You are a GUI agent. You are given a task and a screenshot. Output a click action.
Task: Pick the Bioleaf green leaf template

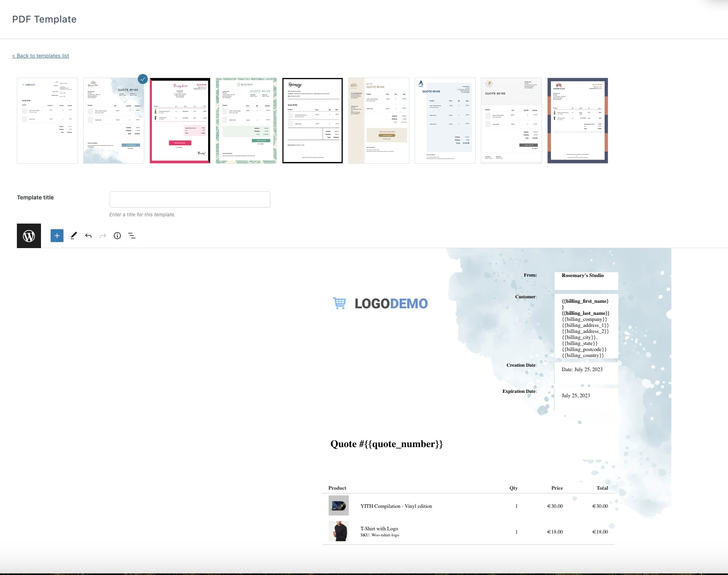coord(246,121)
